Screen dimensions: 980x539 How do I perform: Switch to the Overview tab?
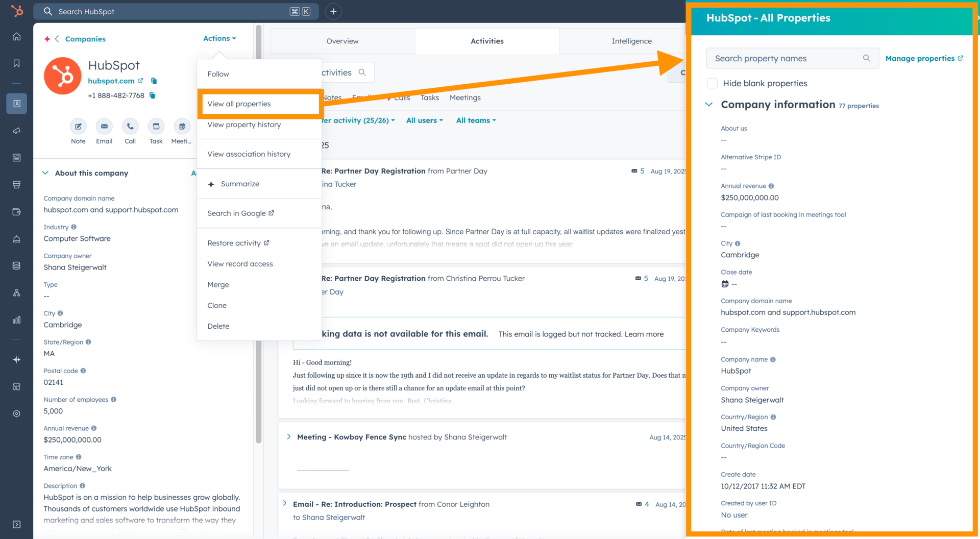click(342, 41)
